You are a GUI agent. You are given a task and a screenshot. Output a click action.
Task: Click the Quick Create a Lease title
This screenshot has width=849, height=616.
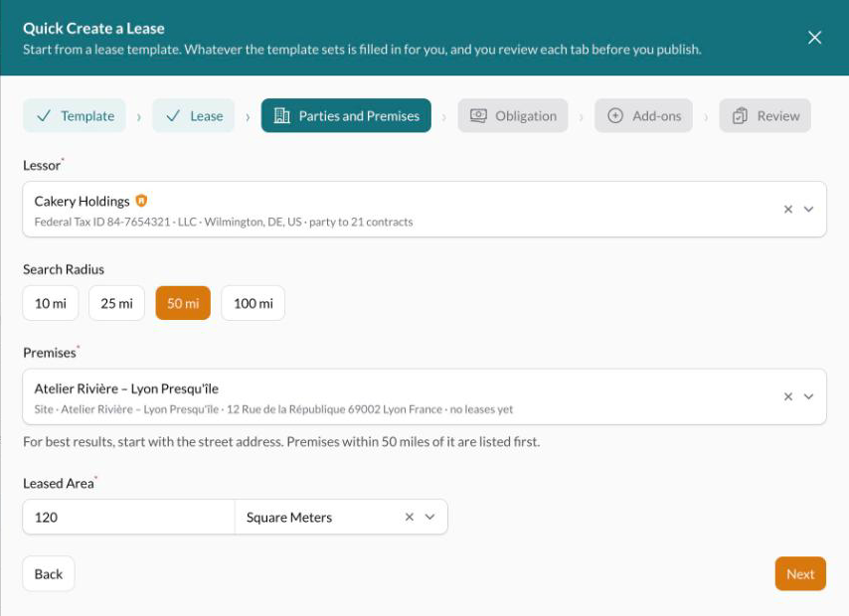coord(93,28)
